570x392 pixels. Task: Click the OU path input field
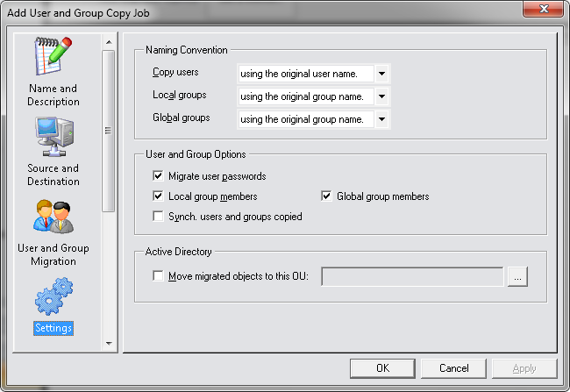pyautogui.click(x=412, y=277)
